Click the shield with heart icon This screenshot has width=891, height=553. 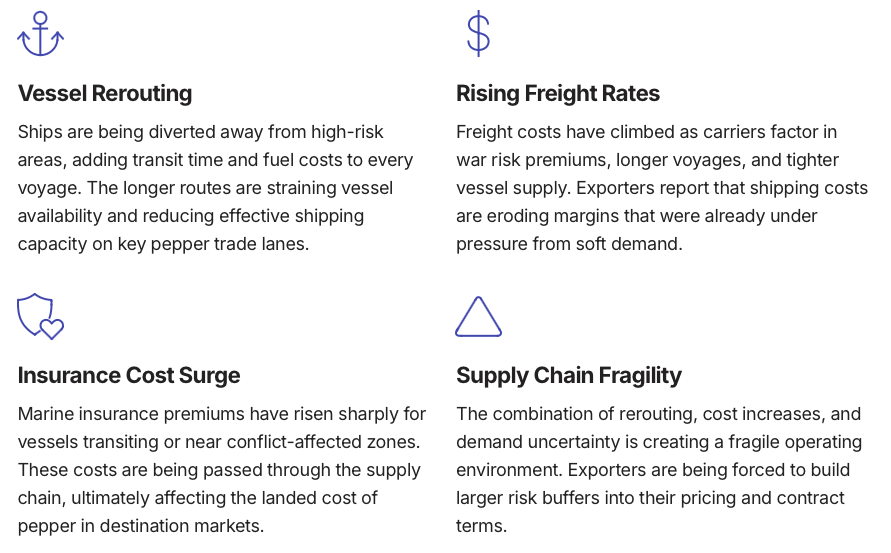point(41,316)
